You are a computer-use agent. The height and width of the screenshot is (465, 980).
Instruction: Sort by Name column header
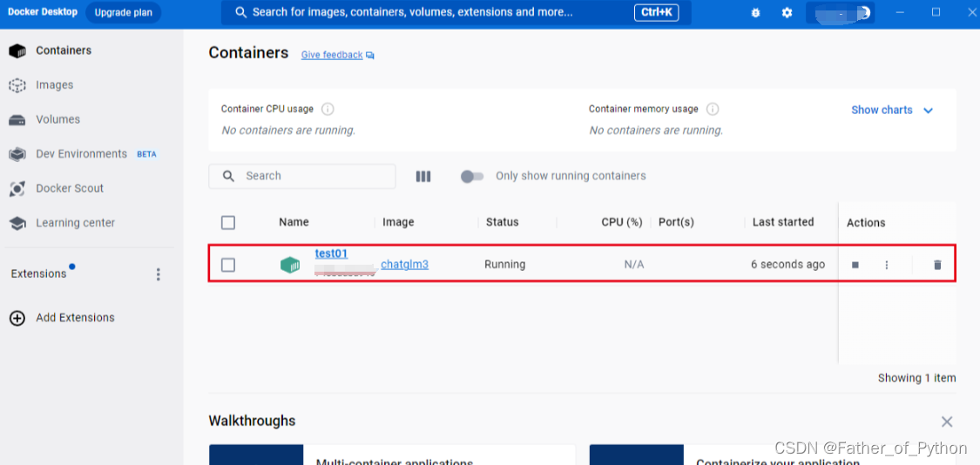pyautogui.click(x=294, y=223)
